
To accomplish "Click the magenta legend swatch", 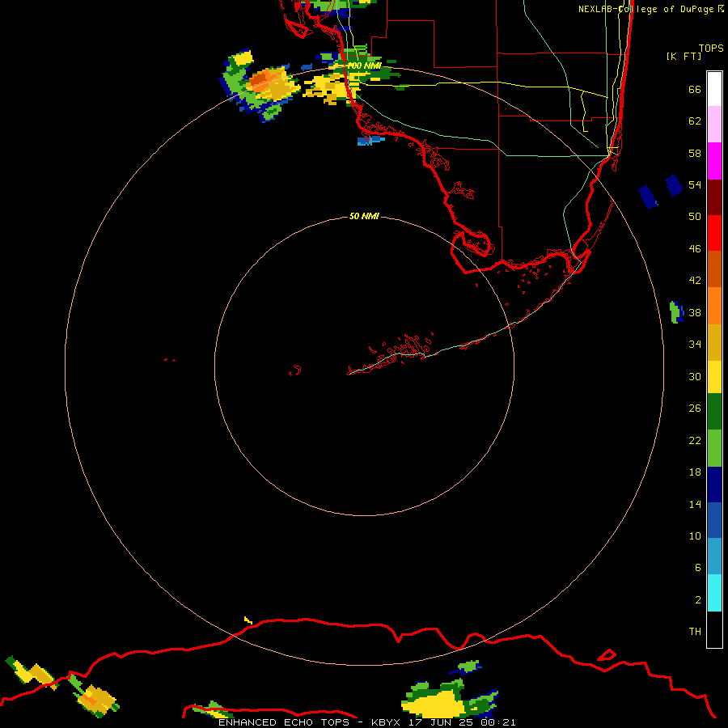I will pyautogui.click(x=714, y=161).
